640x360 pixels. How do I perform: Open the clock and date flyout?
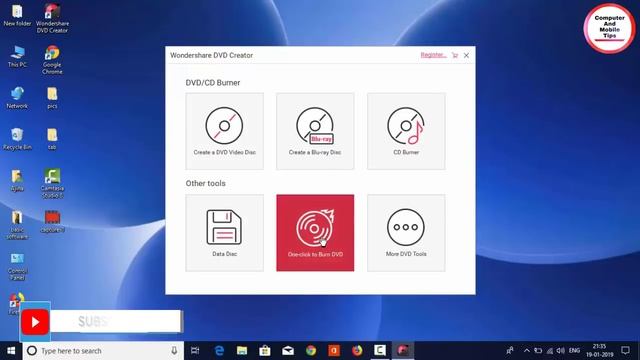[600, 351]
